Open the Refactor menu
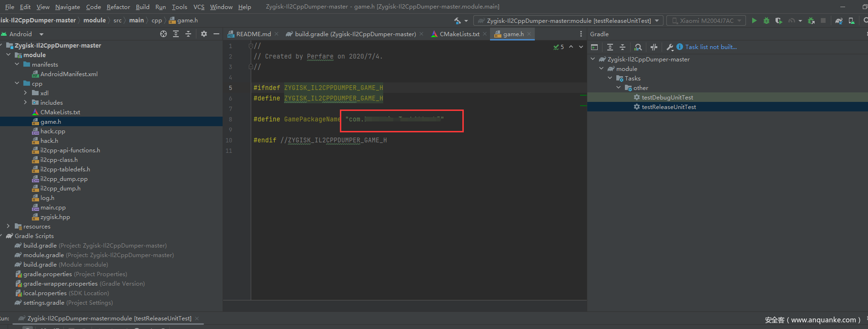 (x=118, y=7)
